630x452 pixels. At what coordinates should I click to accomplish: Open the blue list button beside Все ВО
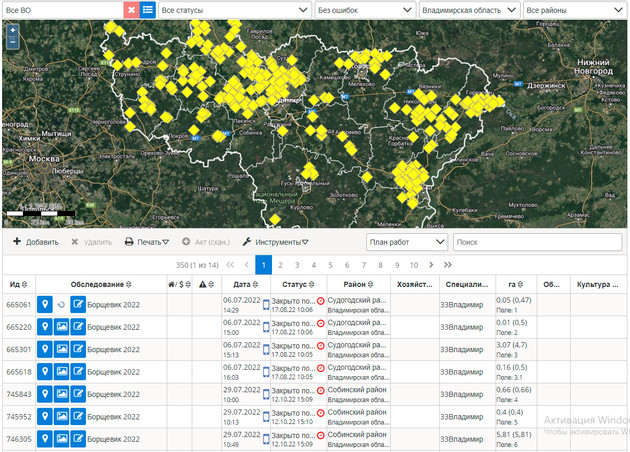(x=147, y=9)
